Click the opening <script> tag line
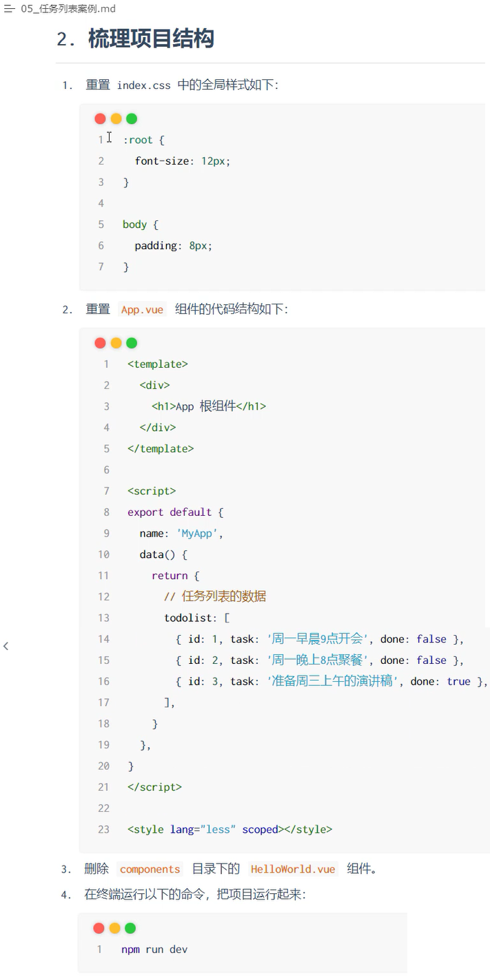 tap(152, 491)
